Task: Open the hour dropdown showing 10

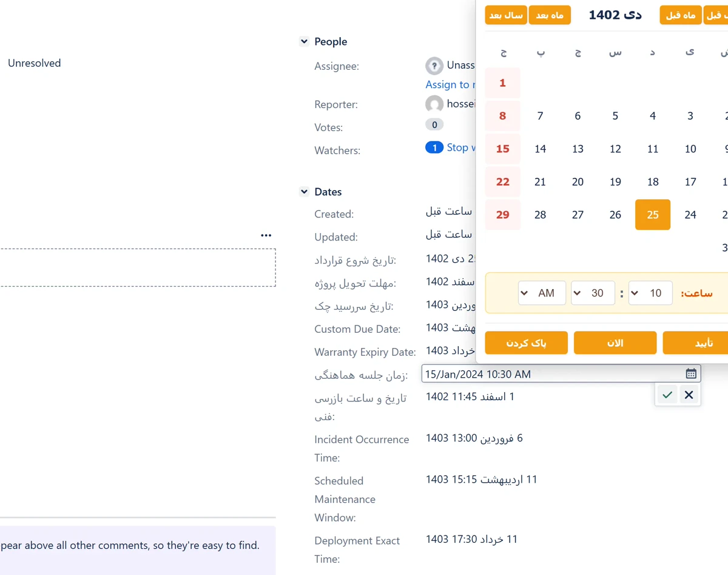Action: (x=650, y=293)
